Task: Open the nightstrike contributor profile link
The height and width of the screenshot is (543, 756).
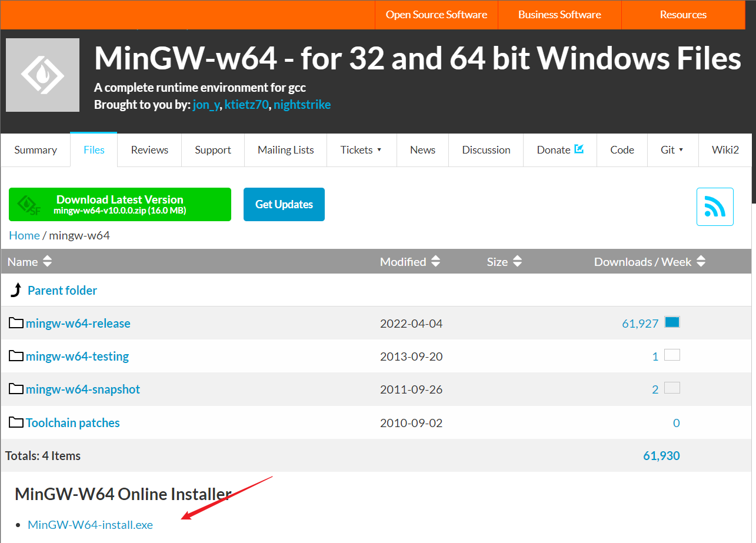Action: tap(302, 105)
